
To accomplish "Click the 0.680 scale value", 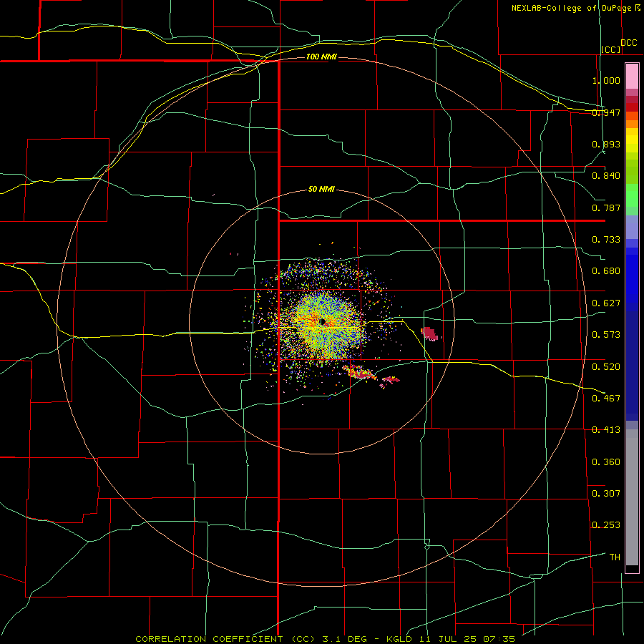I will click(606, 271).
